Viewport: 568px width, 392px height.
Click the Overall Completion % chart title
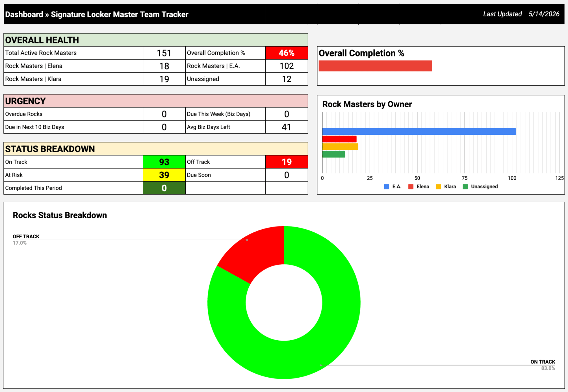[x=361, y=53]
